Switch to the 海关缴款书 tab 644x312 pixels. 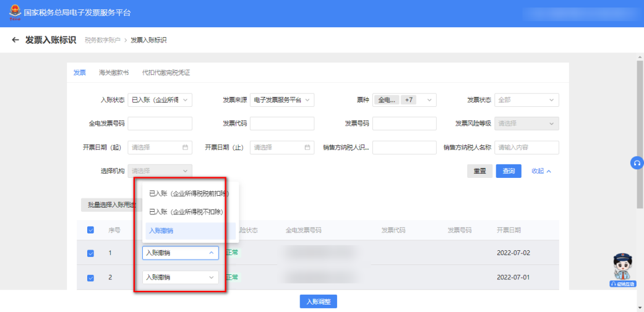coord(114,73)
